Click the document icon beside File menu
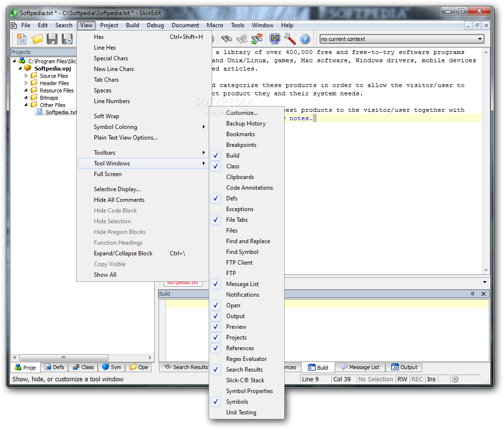This screenshot has height=429, width=504. 14,25
